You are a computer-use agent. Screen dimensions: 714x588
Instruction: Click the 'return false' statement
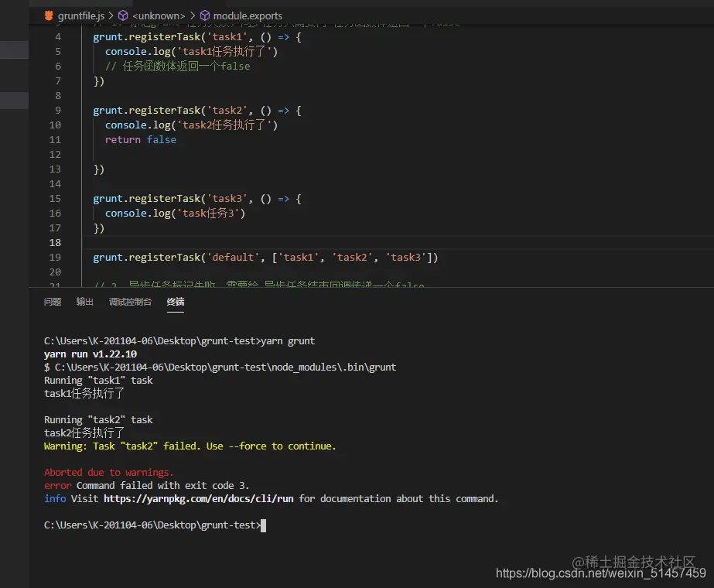(140, 140)
